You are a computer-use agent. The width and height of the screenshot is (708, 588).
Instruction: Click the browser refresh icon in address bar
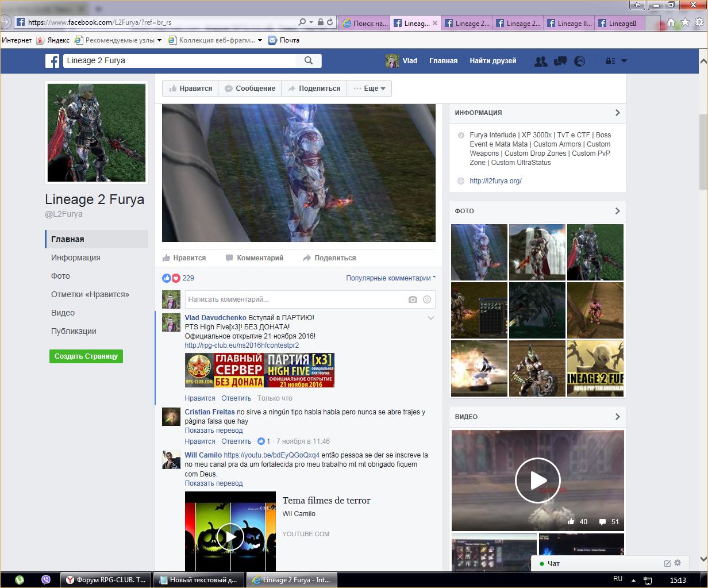330,22
